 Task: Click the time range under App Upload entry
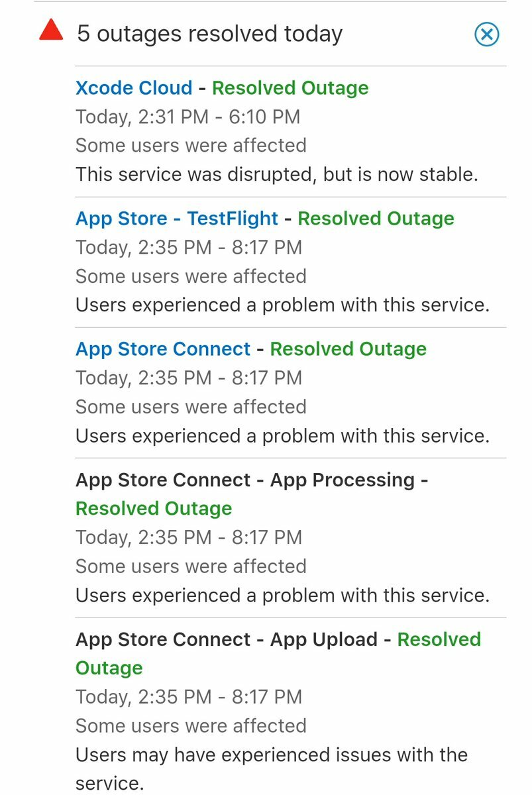point(189,696)
